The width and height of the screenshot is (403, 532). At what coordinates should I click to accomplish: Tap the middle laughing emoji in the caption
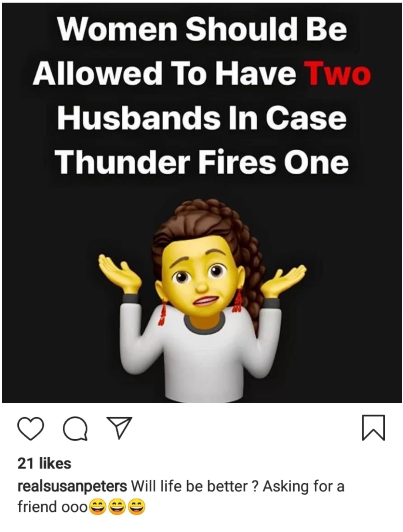point(117,507)
